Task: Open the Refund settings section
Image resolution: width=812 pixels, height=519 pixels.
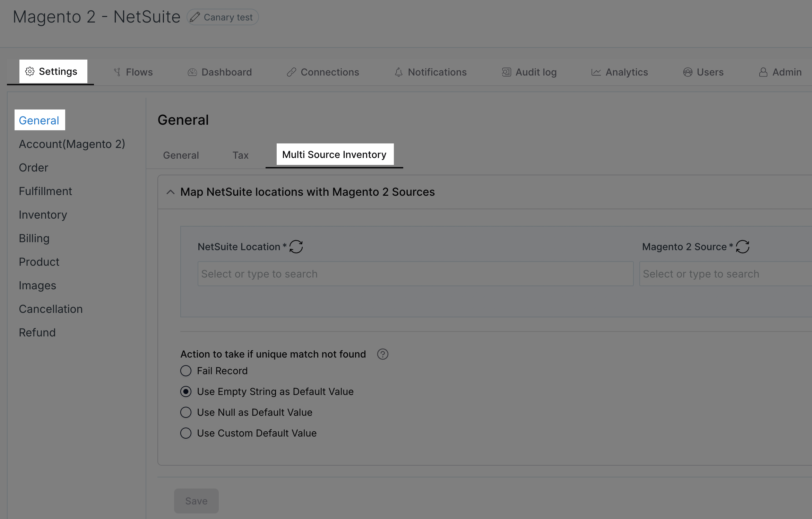Action: click(37, 332)
